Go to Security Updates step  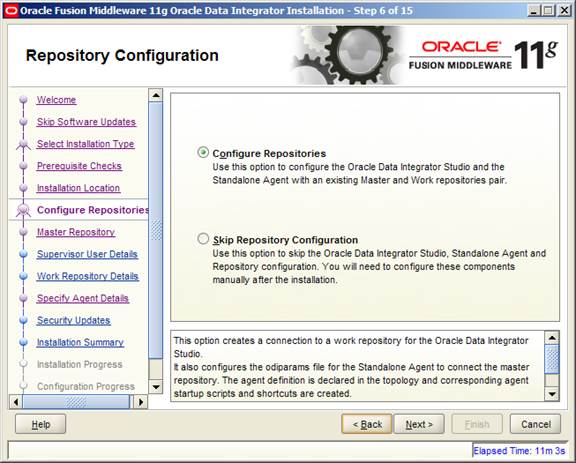73,320
